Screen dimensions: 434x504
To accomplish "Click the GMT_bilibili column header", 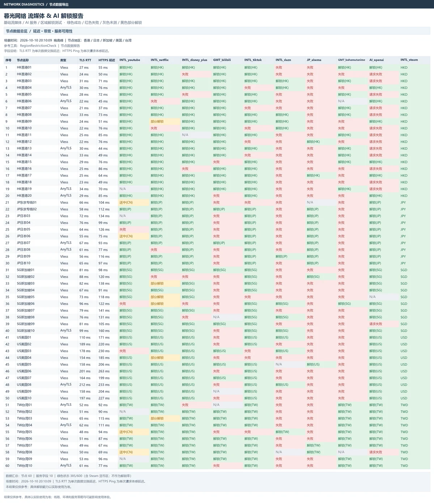I will click(222, 60).
